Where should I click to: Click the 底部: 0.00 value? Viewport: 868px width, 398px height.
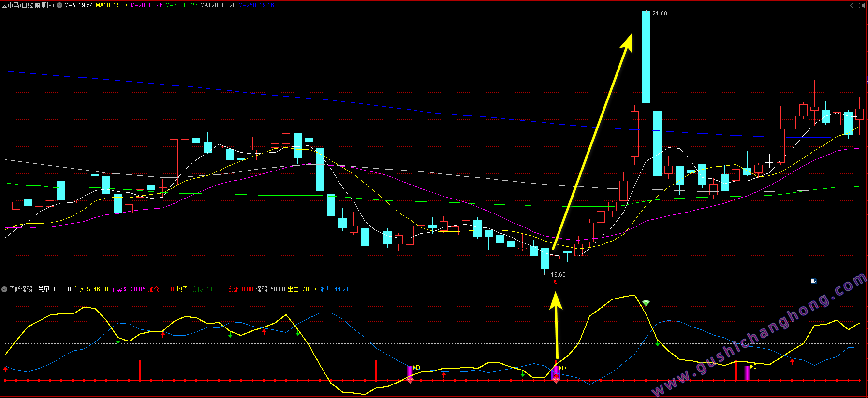[x=240, y=289]
